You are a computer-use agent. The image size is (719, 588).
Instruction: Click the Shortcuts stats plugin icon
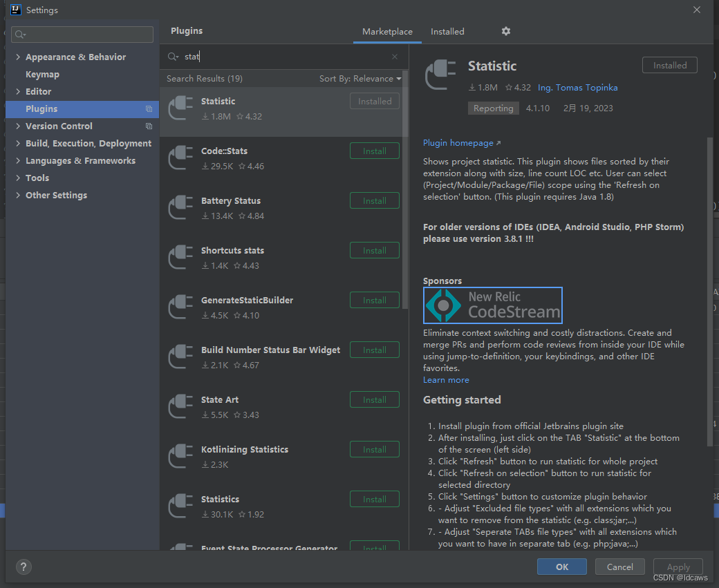coord(180,258)
